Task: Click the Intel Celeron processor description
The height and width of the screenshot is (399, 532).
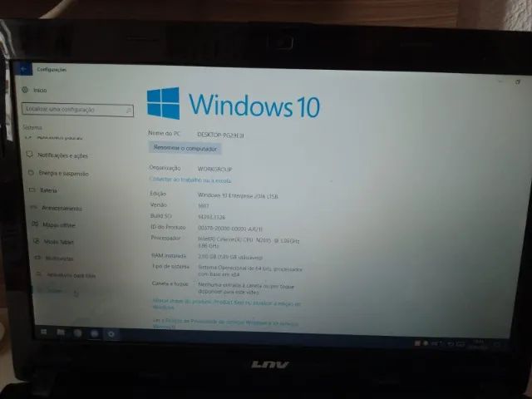Action: (x=249, y=242)
